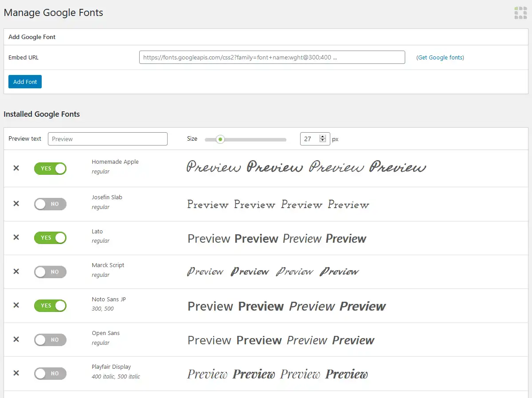Viewport: 532px width, 398px height.
Task: Adjust the preview Size slider
Action: 220,139
